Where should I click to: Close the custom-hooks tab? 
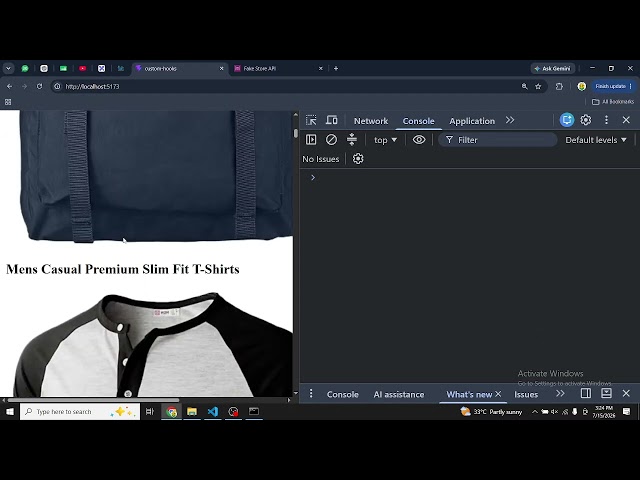[222, 69]
